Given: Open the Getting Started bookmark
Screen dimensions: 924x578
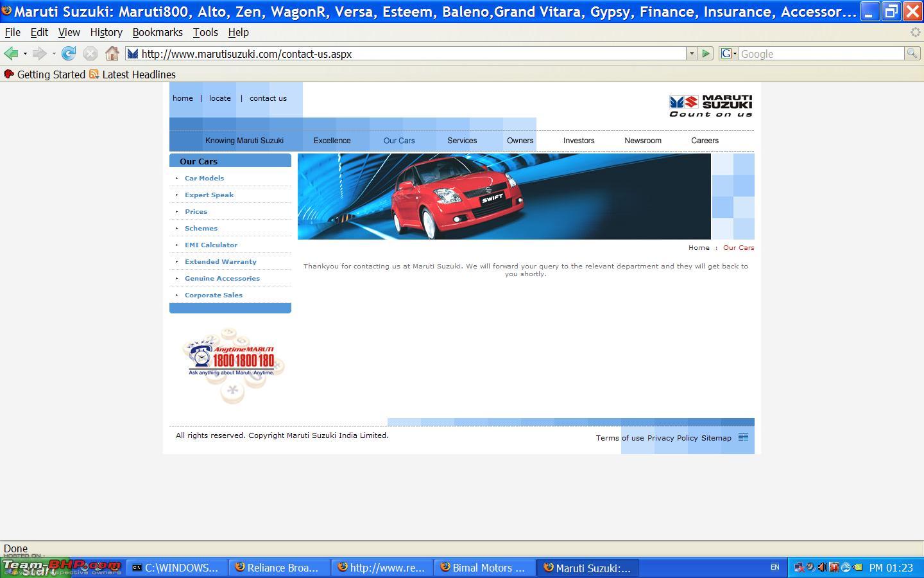Looking at the screenshot, I should pos(44,74).
